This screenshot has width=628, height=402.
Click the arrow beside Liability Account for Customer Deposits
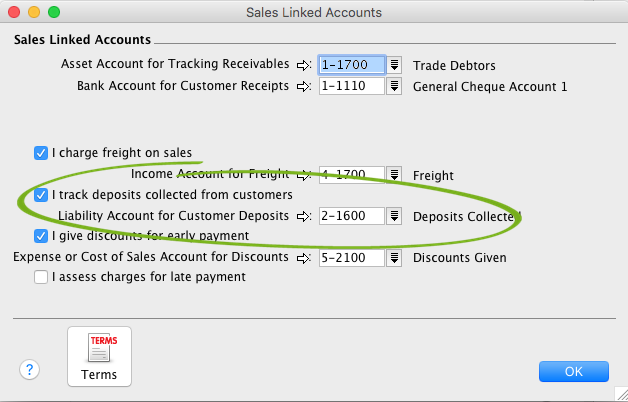305,216
